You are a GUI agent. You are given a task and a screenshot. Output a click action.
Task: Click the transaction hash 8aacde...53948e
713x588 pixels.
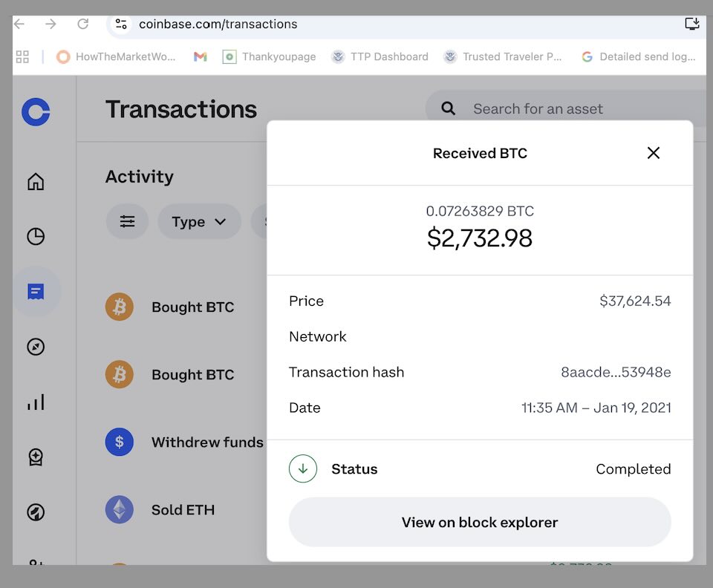[x=616, y=372]
